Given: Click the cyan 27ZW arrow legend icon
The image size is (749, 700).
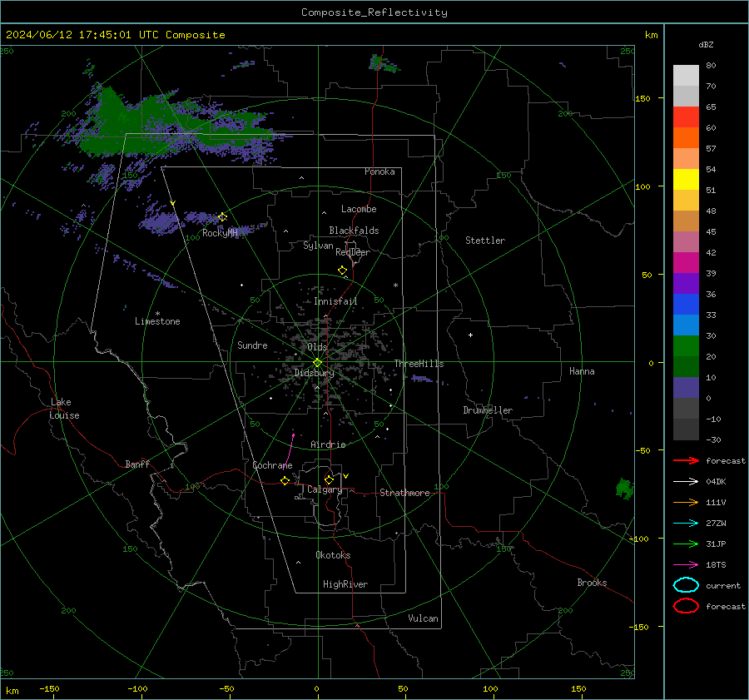Looking at the screenshot, I should coord(686,524).
